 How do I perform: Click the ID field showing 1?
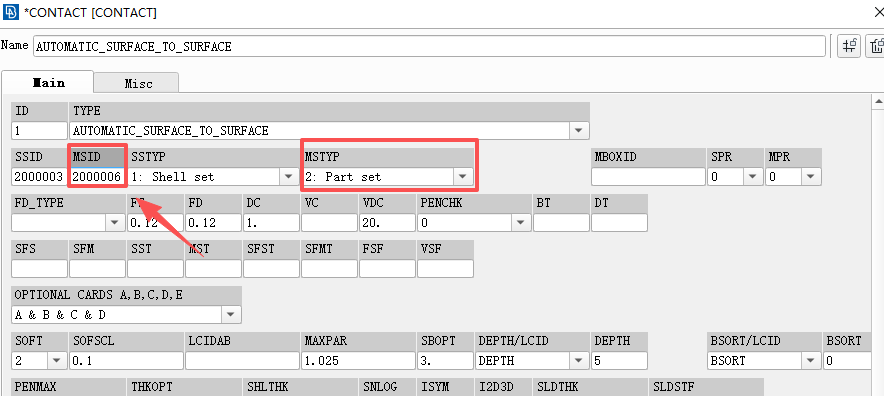(39, 131)
